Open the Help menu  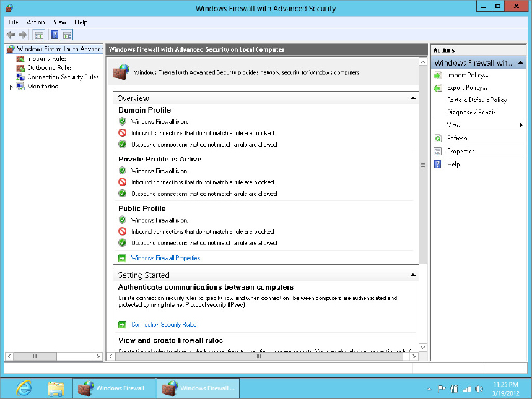[x=81, y=22]
